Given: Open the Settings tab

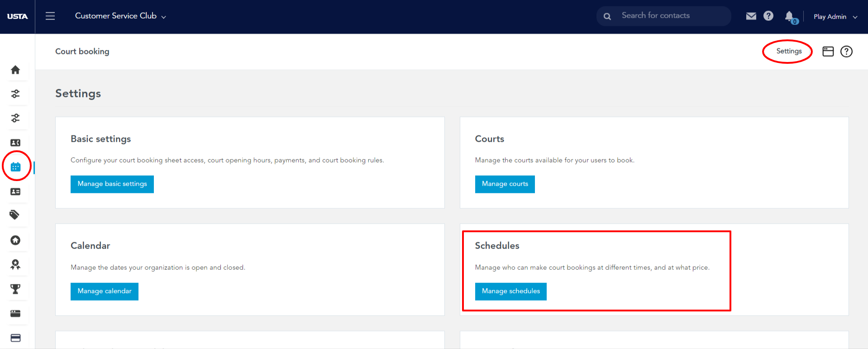Looking at the screenshot, I should tap(789, 51).
